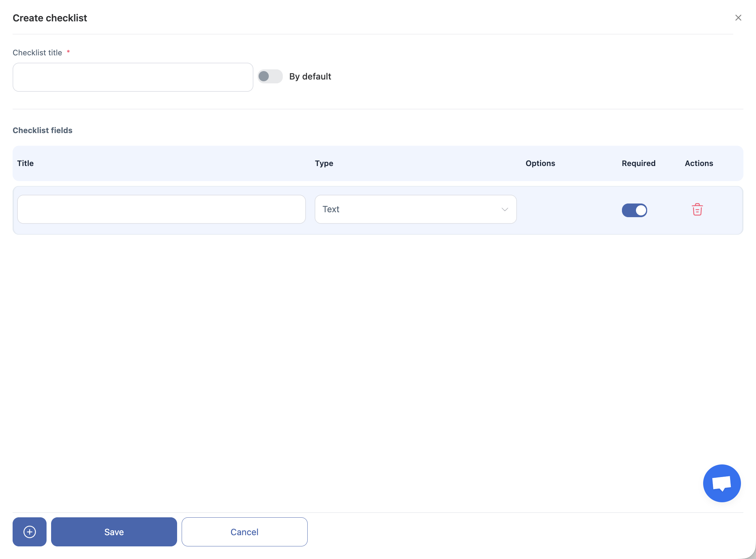Open the blue chat support bubble
The width and height of the screenshot is (756, 559).
click(722, 483)
